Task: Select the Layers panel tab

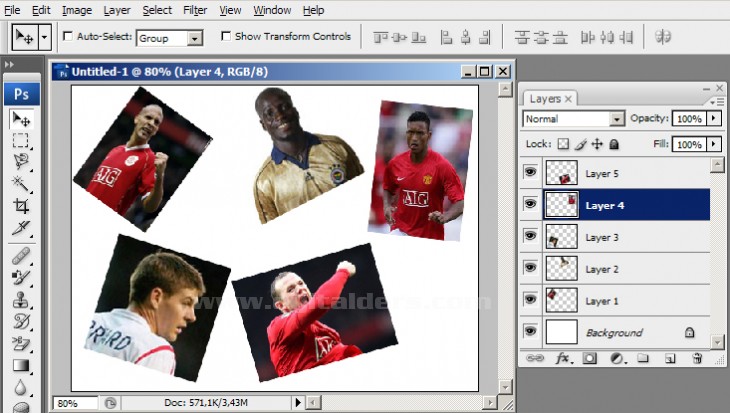Action: pos(550,99)
